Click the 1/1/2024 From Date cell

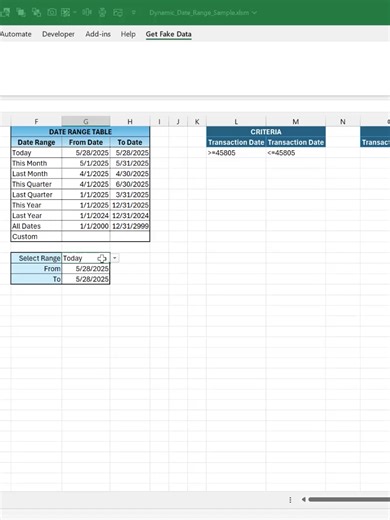tap(86, 216)
